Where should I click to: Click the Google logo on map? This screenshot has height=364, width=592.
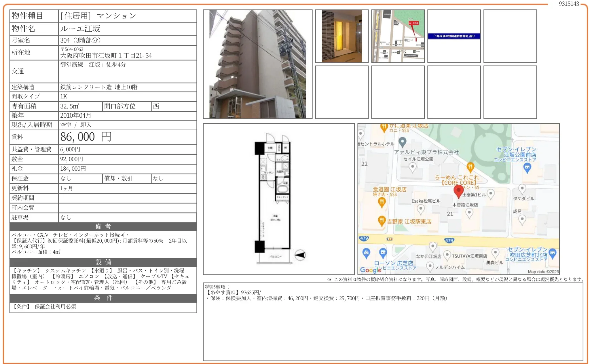tap(370, 270)
